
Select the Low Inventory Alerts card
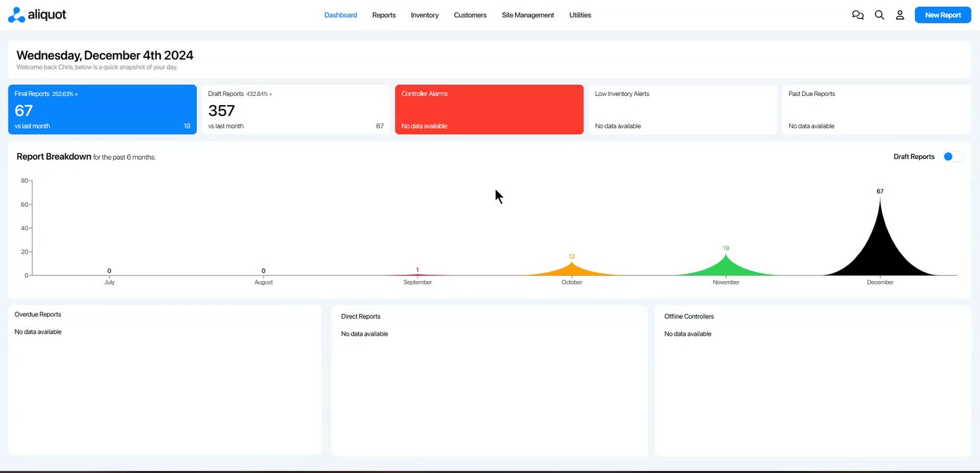point(683,110)
